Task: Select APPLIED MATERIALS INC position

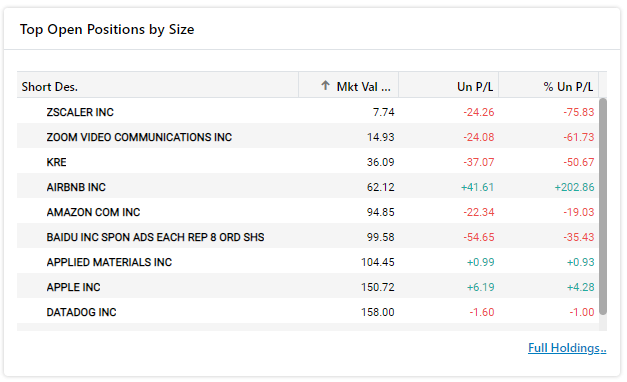Action: pyautogui.click(x=308, y=262)
